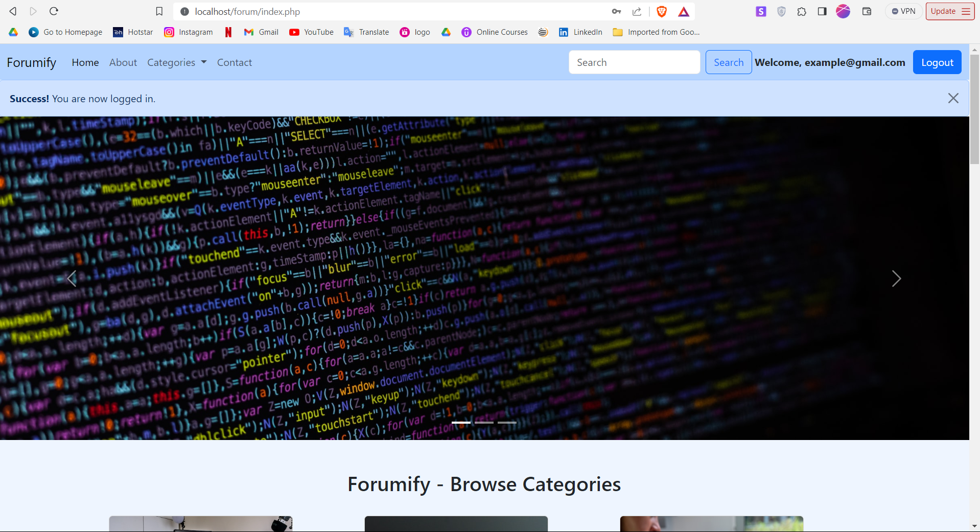Click the share page icon

[637, 11]
